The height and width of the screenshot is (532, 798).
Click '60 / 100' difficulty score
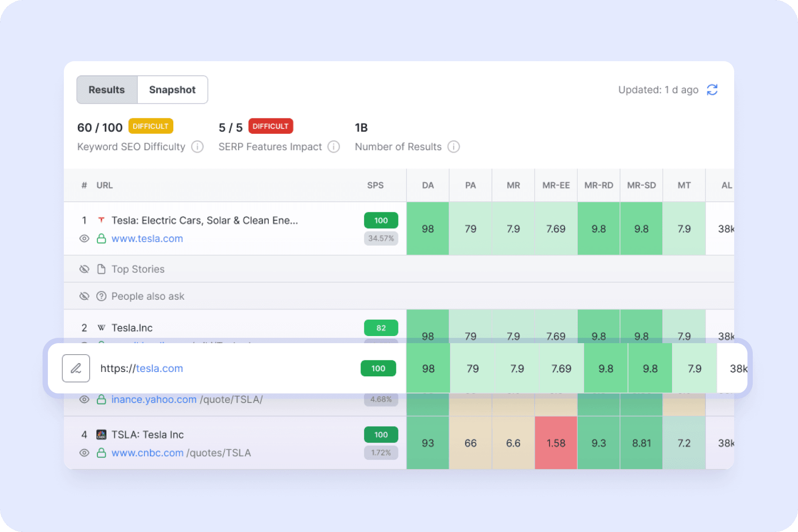click(100, 128)
